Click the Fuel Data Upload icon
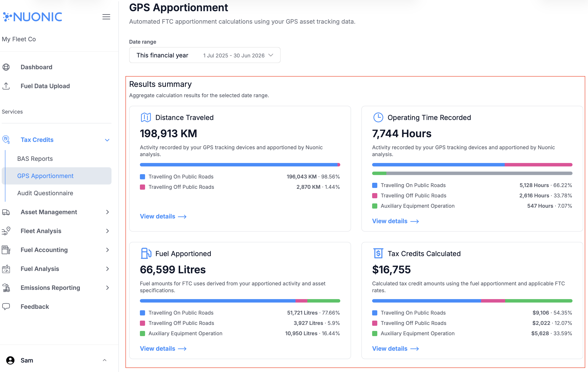The image size is (588, 372). coord(6,86)
